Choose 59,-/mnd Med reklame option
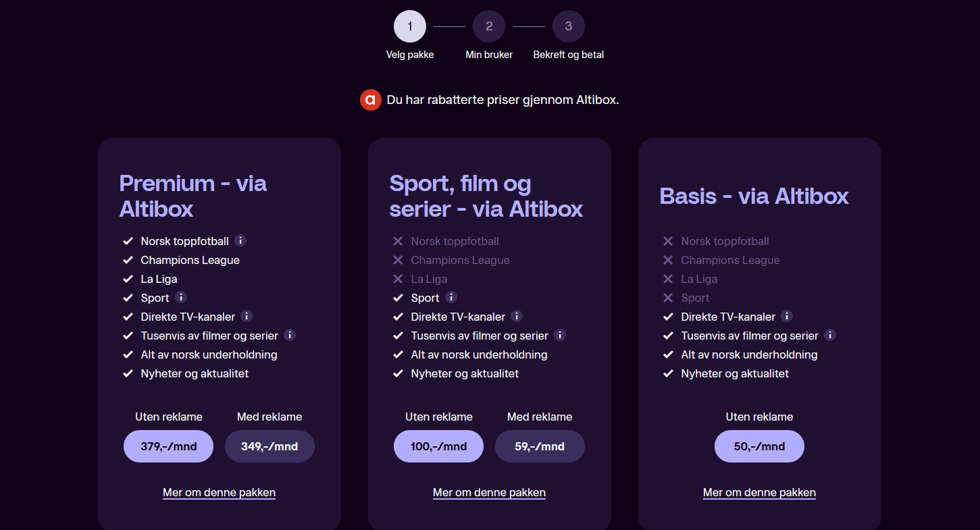 540,446
